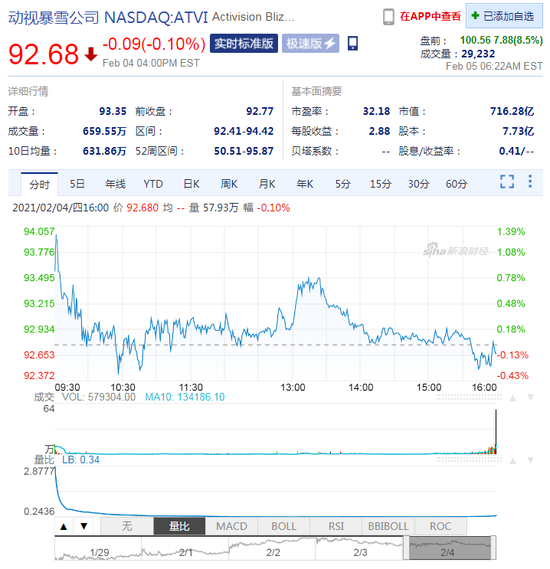Image resolution: width=550 pixels, height=569 pixels.
Task: Enable the ROC indicator
Action: tap(440, 526)
